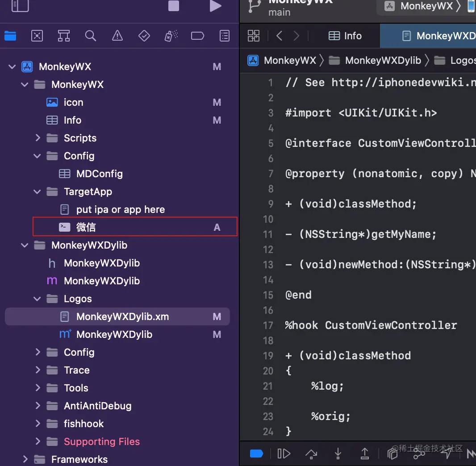
Task: Toggle breakpoints activation in debug bar
Action: click(x=256, y=454)
